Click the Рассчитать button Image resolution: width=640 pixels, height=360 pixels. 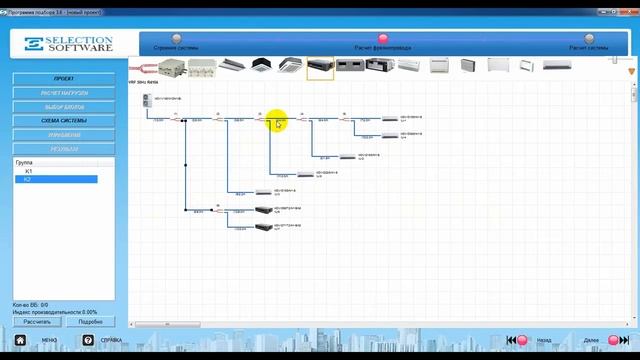point(37,322)
